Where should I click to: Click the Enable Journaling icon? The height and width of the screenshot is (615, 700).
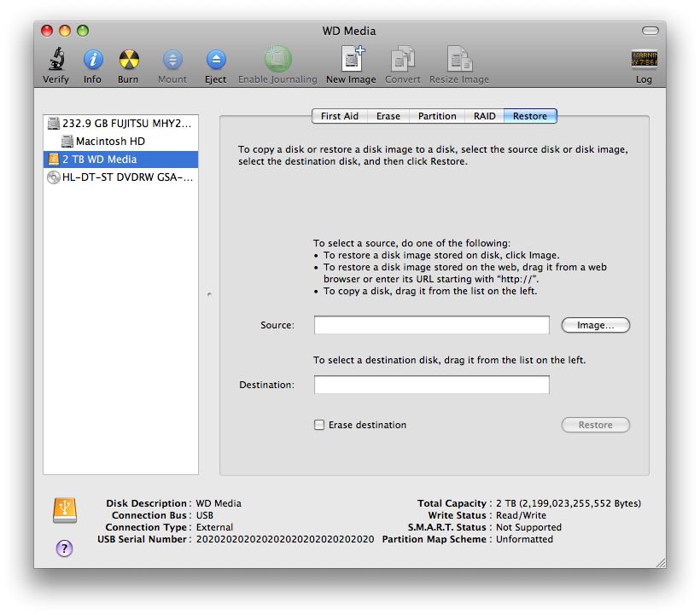[277, 59]
